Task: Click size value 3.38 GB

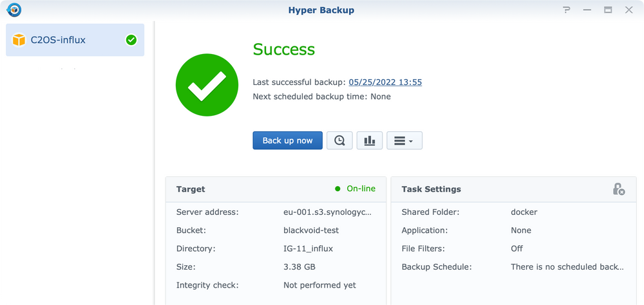Action: click(x=299, y=267)
